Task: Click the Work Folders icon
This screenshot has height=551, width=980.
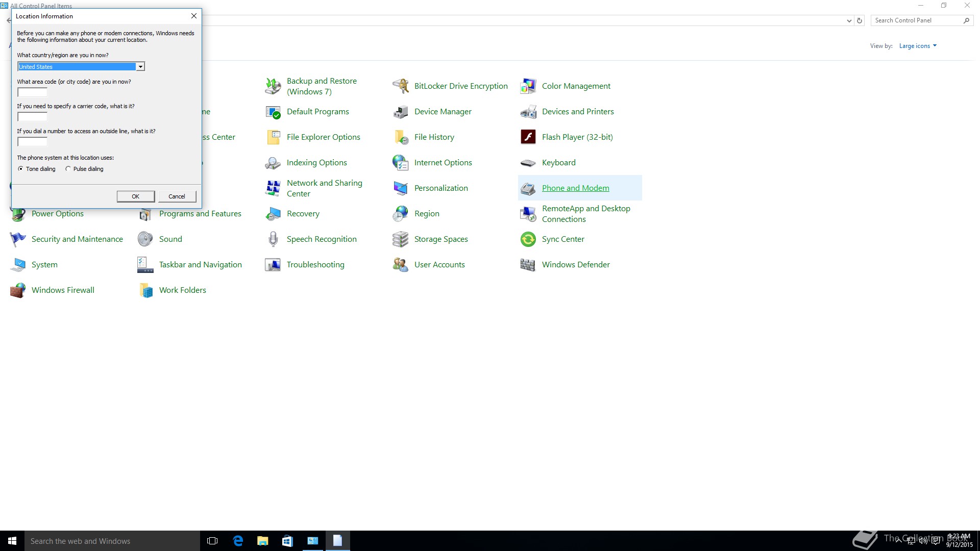Action: [145, 290]
